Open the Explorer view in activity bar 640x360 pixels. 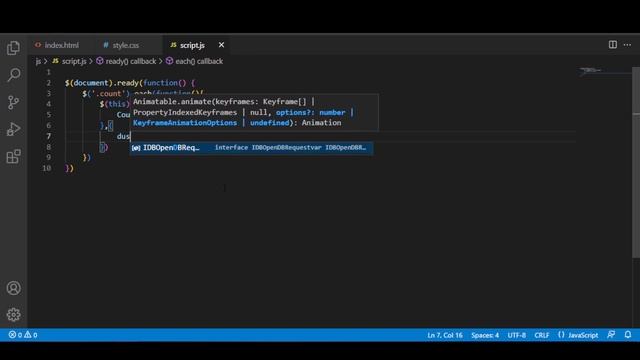pos(13,48)
